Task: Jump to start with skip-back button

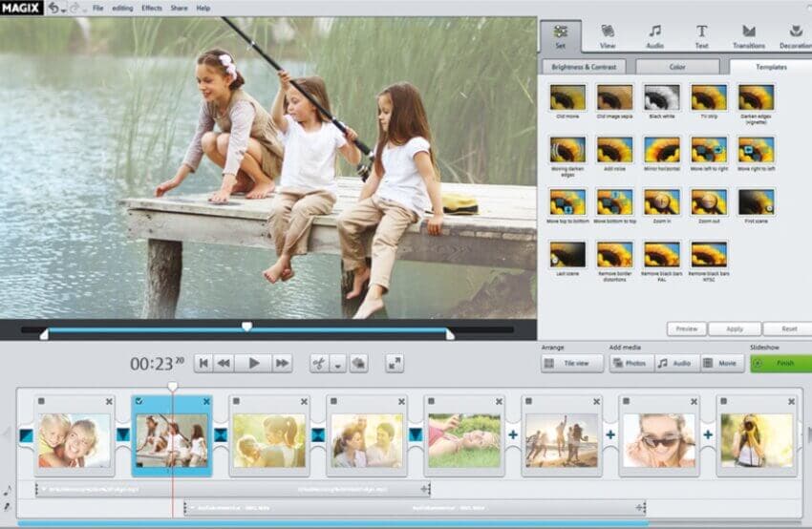Action: coord(203,364)
